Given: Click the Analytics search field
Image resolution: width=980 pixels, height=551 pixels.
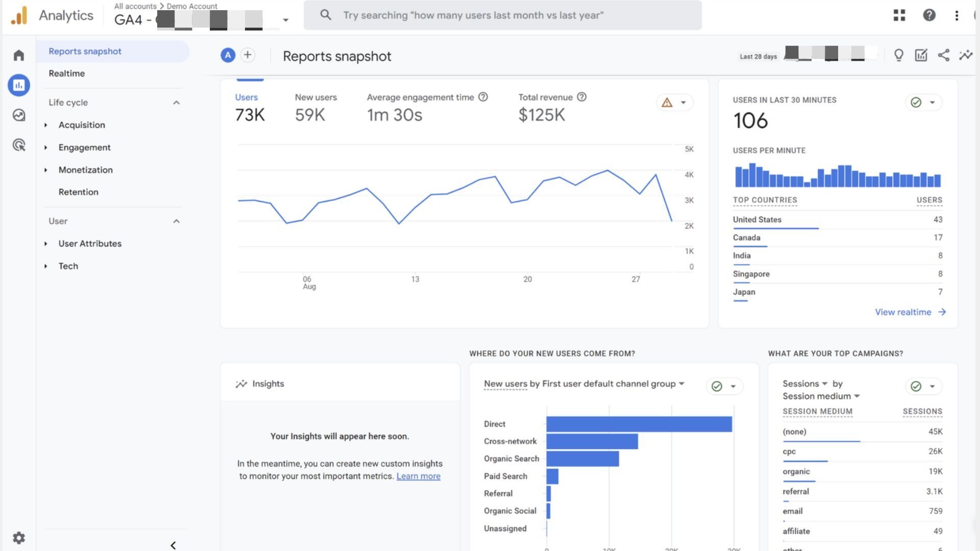Looking at the screenshot, I should point(502,15).
